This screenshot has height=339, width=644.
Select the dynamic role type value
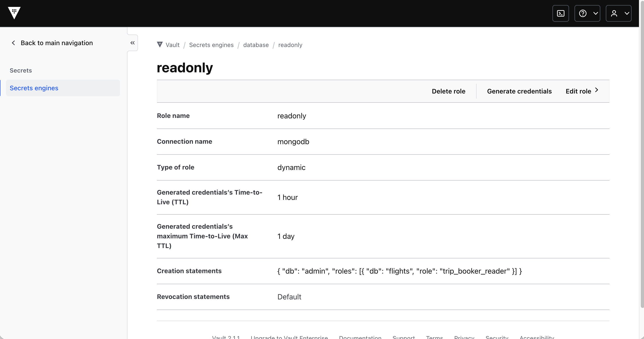pyautogui.click(x=291, y=167)
